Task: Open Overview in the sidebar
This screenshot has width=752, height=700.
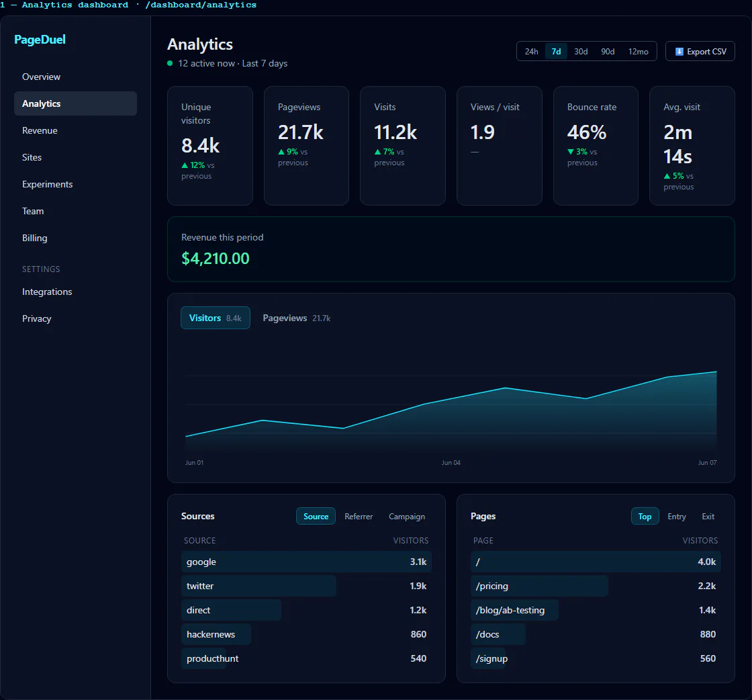Action: (75, 77)
